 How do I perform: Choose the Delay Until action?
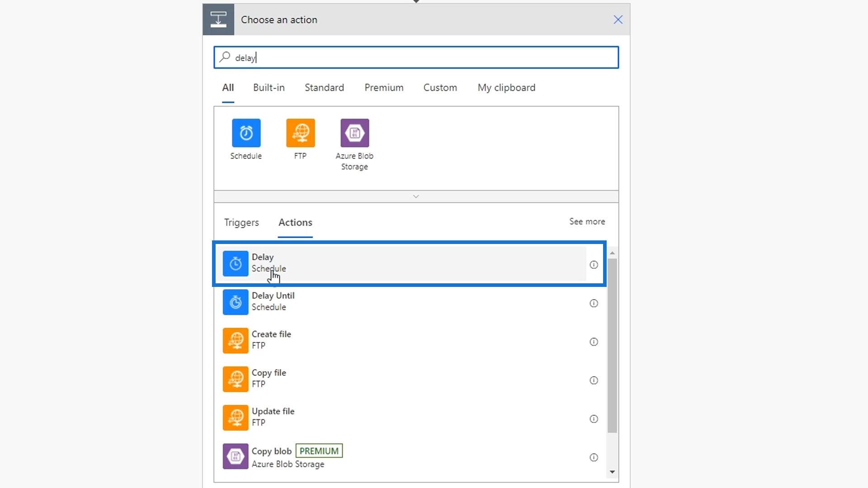[x=273, y=301]
